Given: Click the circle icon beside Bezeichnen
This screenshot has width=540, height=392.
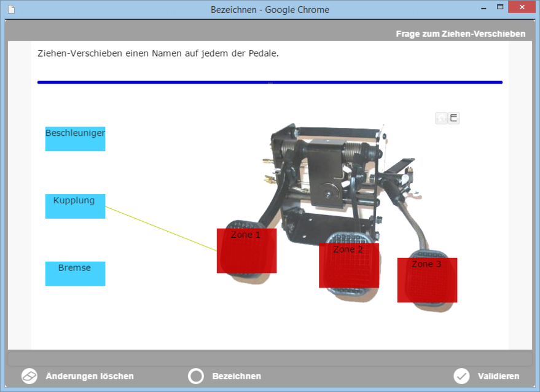Looking at the screenshot, I should pyautogui.click(x=196, y=376).
